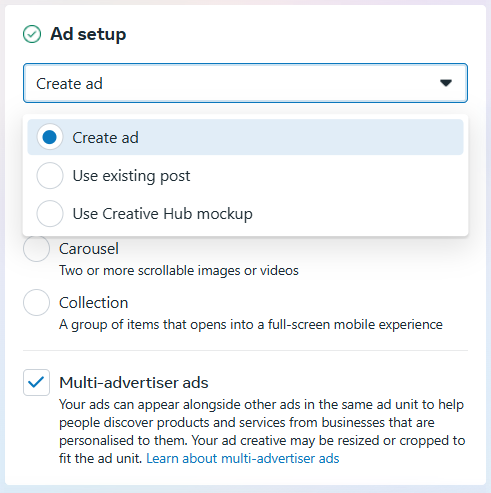Choose the Use existing post radio option
This screenshot has width=491, height=493.
50,175
